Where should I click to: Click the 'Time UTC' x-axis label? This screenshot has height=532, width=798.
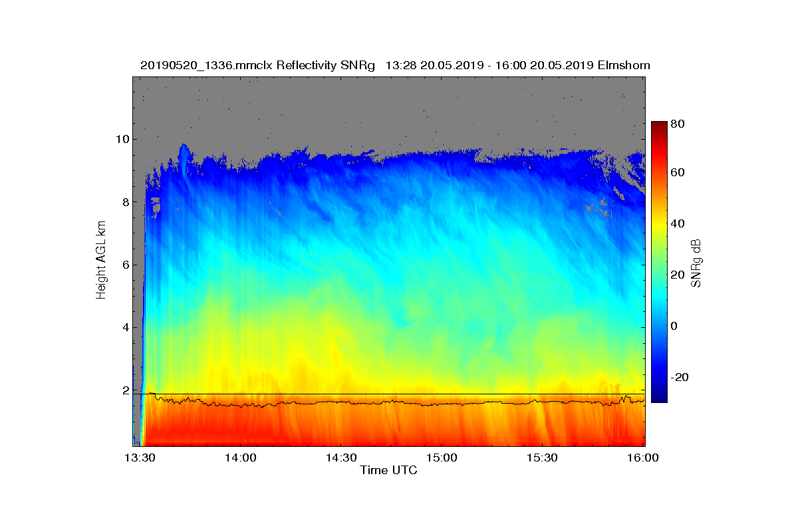click(x=389, y=470)
